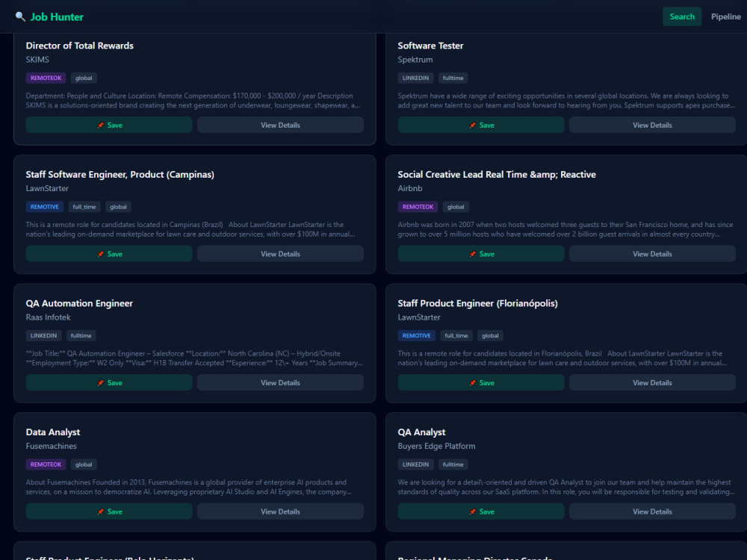View details for QA Analyst

[652, 511]
